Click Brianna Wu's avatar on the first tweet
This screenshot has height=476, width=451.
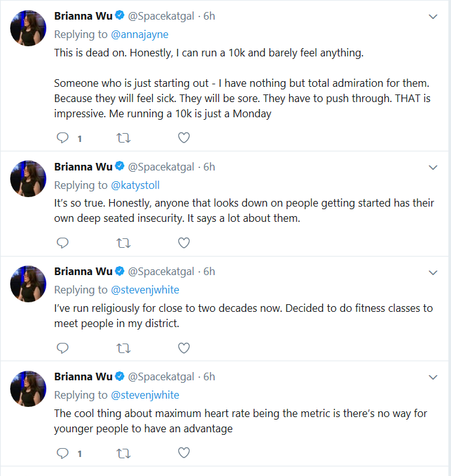29,29
